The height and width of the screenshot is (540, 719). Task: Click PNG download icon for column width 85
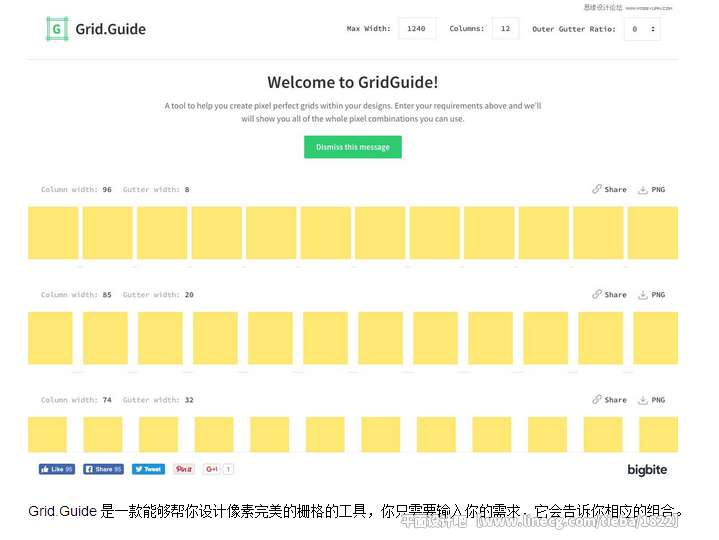(x=642, y=295)
